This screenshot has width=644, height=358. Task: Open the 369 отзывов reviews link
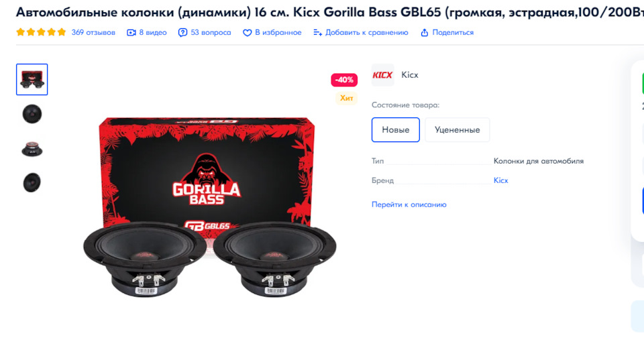[93, 32]
